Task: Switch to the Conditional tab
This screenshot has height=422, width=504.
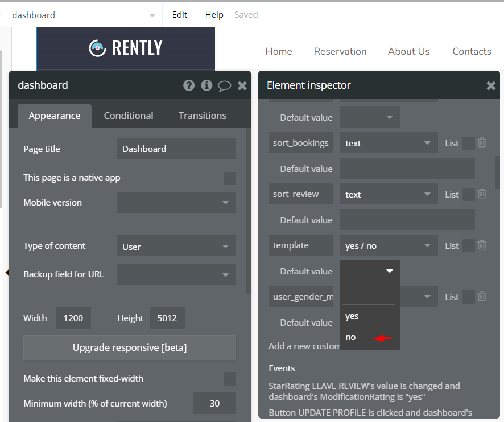Action: 129,116
